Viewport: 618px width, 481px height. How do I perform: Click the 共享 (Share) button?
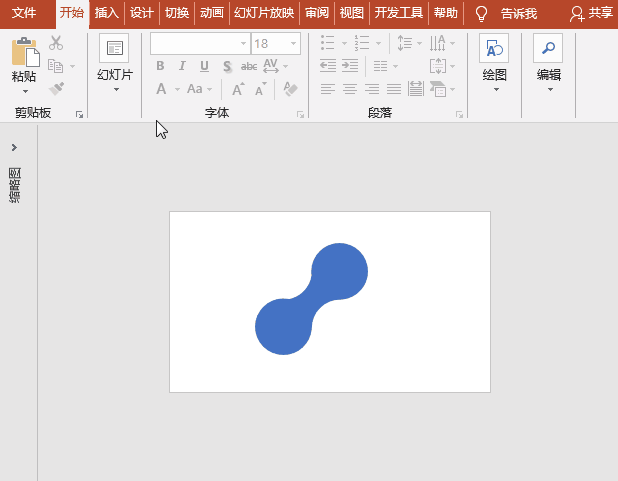(x=591, y=14)
